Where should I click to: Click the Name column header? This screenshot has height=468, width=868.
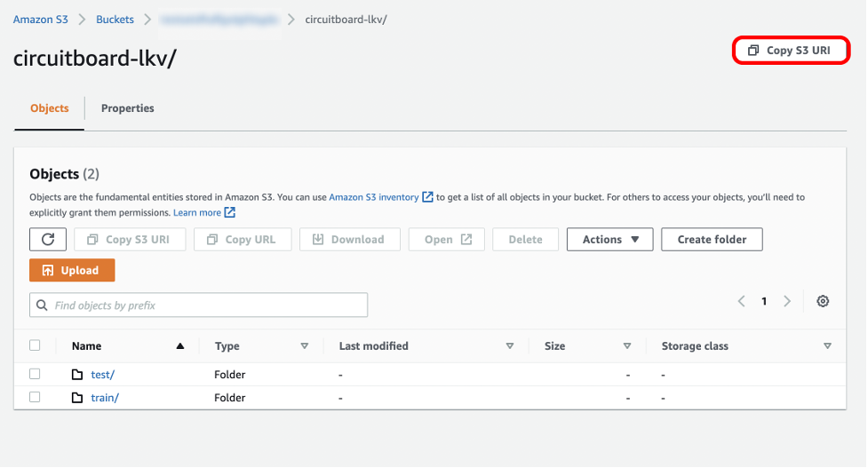pyautogui.click(x=86, y=346)
